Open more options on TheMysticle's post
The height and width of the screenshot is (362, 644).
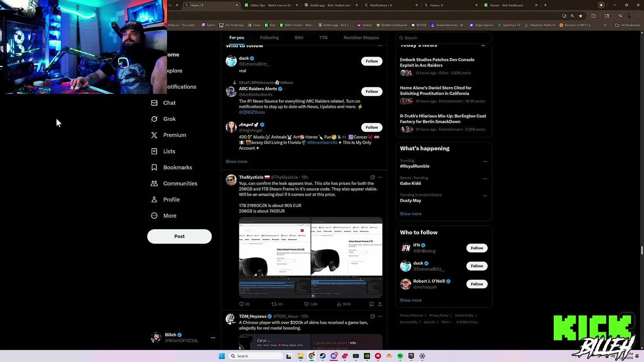[380, 177]
